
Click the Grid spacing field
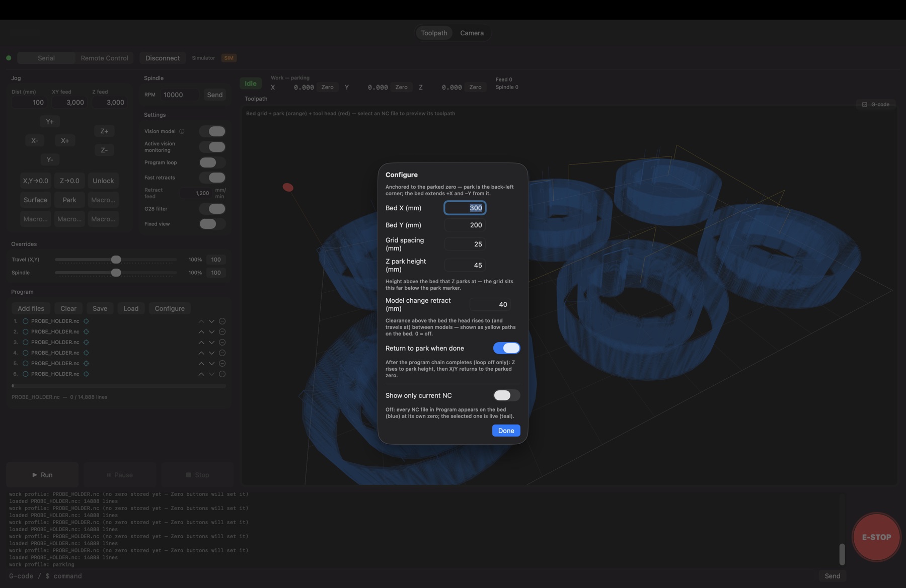(465, 244)
